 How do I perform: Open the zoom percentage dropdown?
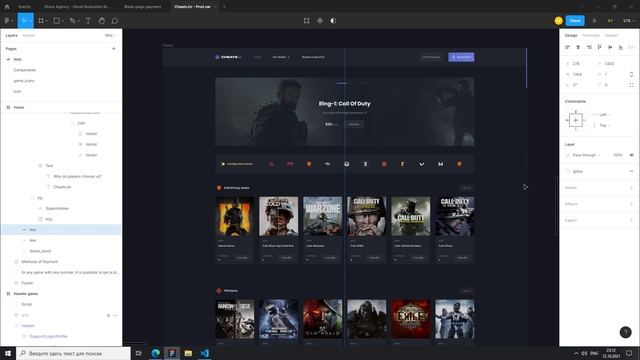(x=628, y=21)
